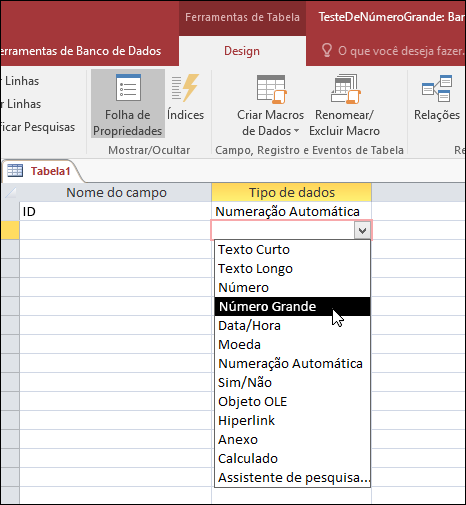Select Calculado data type
This screenshot has height=505, width=466.
pos(292,458)
